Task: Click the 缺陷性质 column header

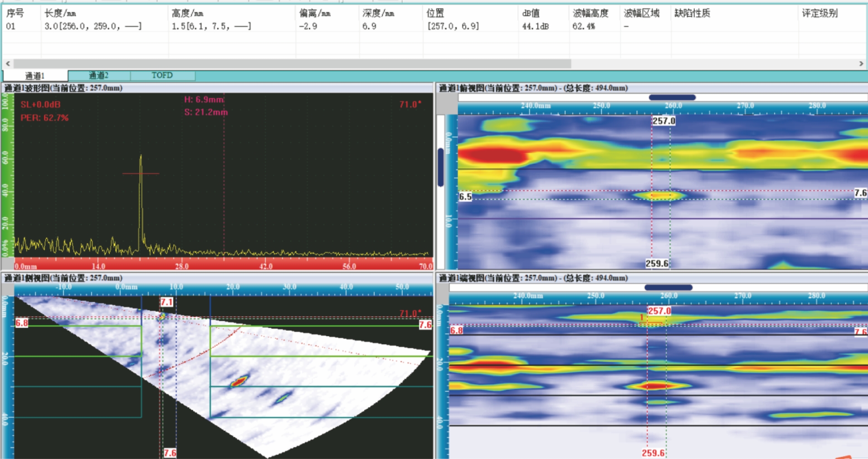Action: [692, 14]
